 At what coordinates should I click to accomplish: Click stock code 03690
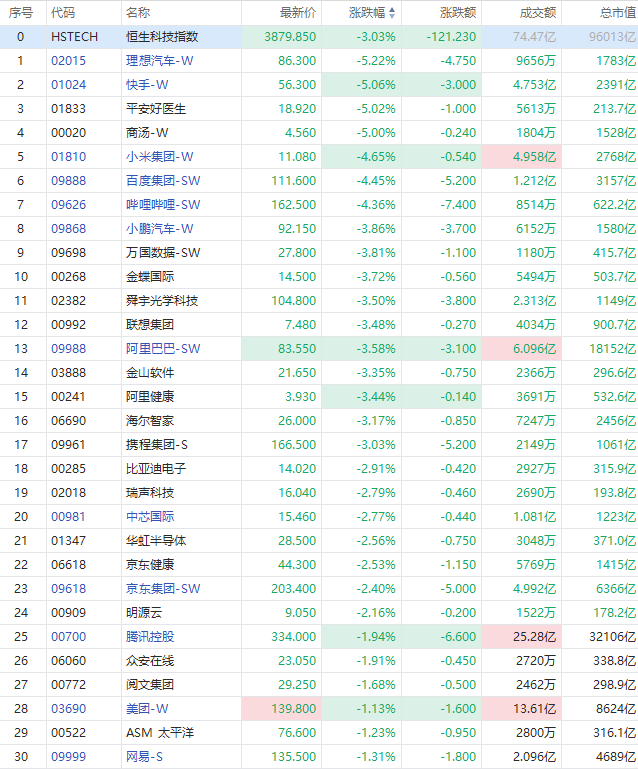tap(68, 710)
